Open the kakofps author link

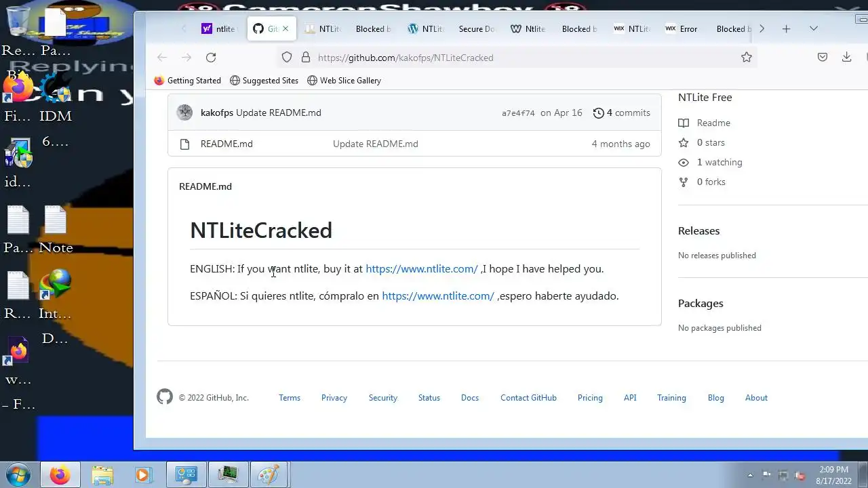[217, 113]
